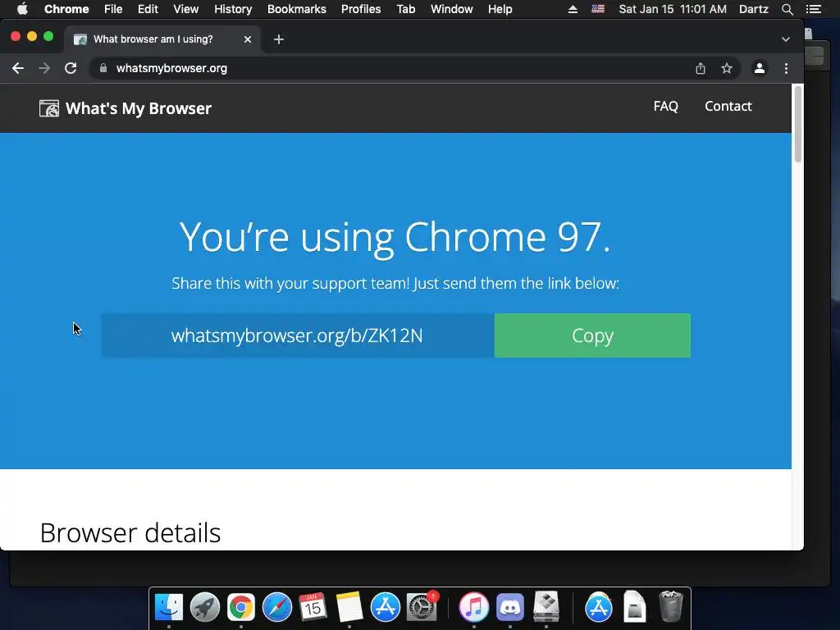Open Boot Camp Assistant from the Dock
Screen dimensions: 840x630
point(546,607)
